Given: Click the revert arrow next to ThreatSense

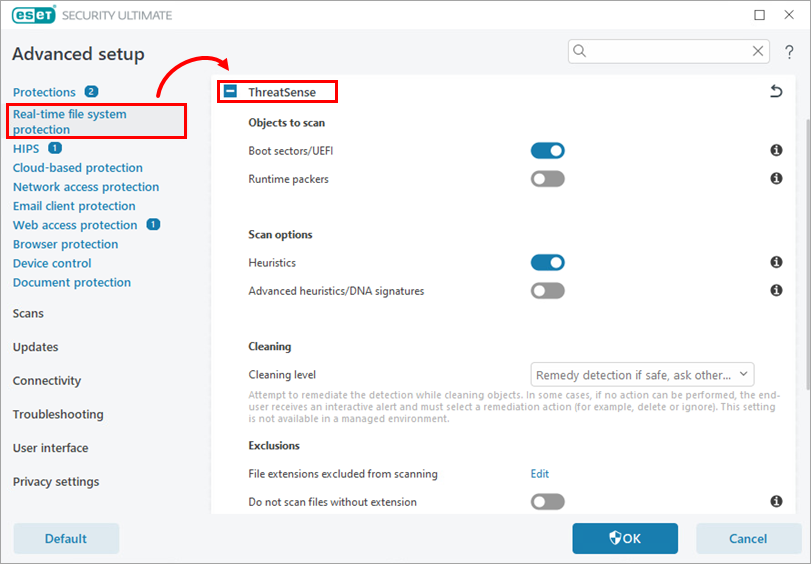Looking at the screenshot, I should [x=776, y=92].
